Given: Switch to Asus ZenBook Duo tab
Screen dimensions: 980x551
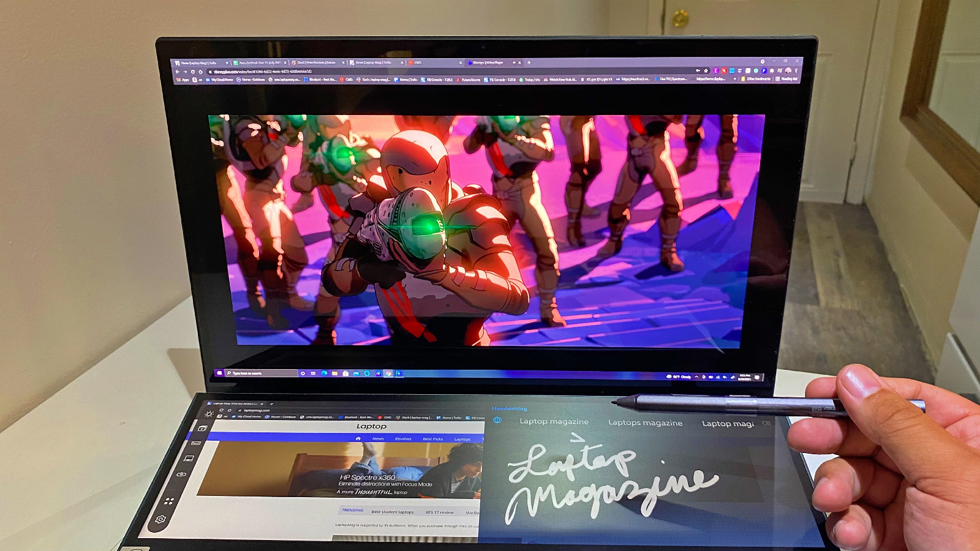Looking at the screenshot, I should coord(260,62).
